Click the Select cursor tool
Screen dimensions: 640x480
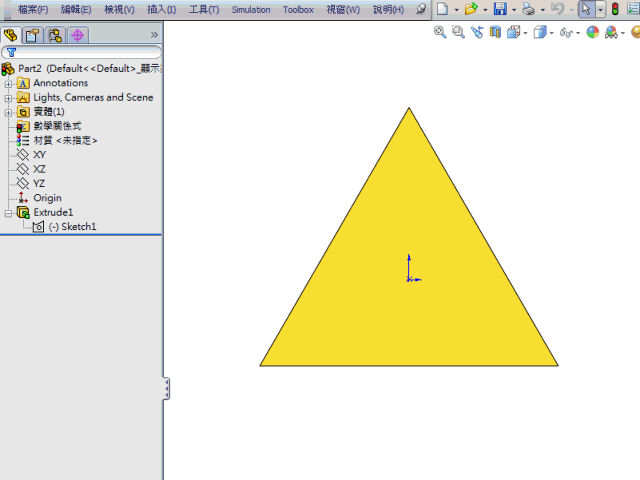click(x=587, y=9)
